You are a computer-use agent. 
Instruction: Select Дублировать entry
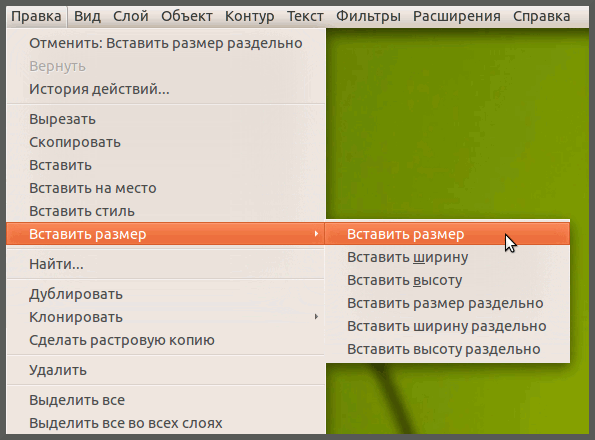pos(166,294)
